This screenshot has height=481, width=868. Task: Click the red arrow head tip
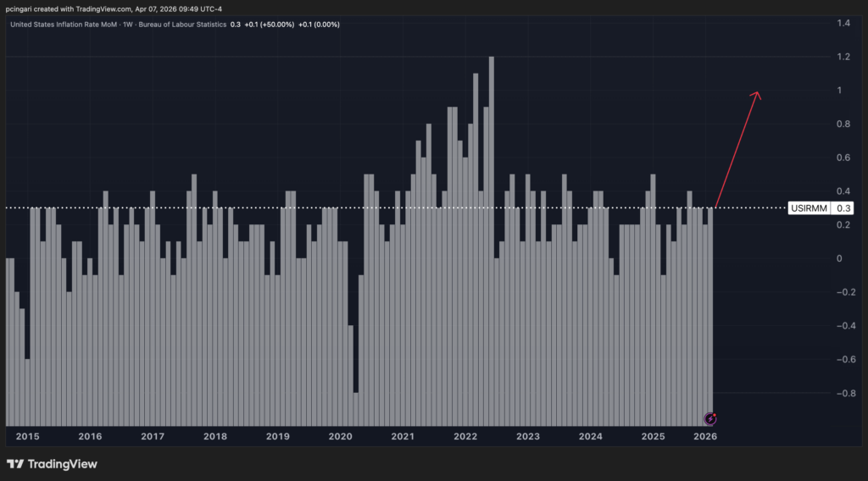(x=757, y=93)
